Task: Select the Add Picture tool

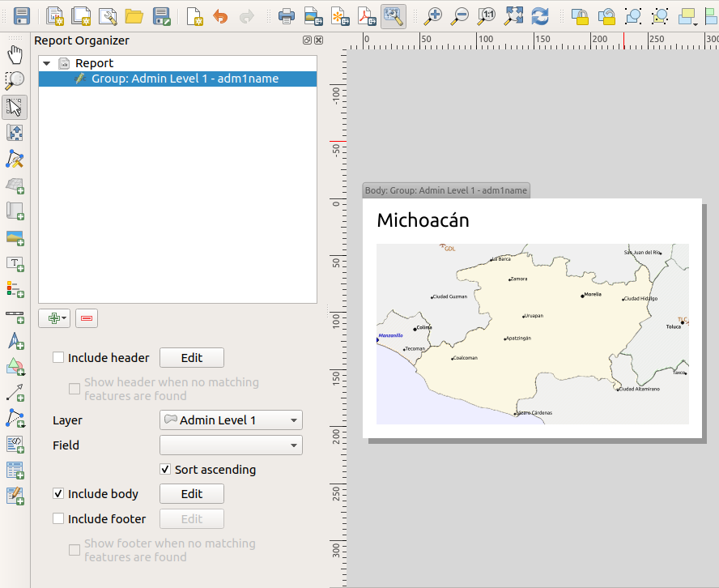Action: (15, 237)
